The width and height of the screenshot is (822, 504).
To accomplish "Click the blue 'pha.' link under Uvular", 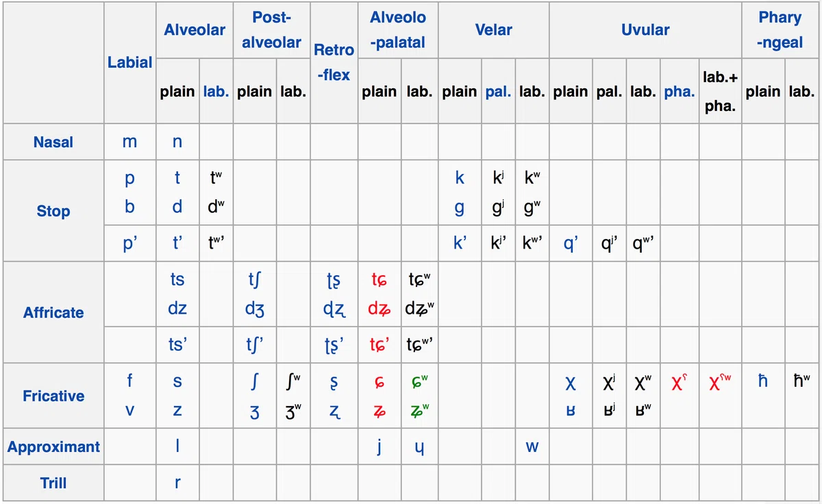I will pyautogui.click(x=680, y=92).
